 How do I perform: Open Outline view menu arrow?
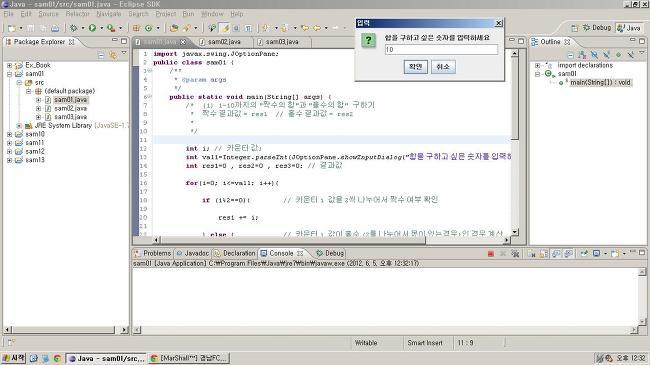pyautogui.click(x=642, y=53)
